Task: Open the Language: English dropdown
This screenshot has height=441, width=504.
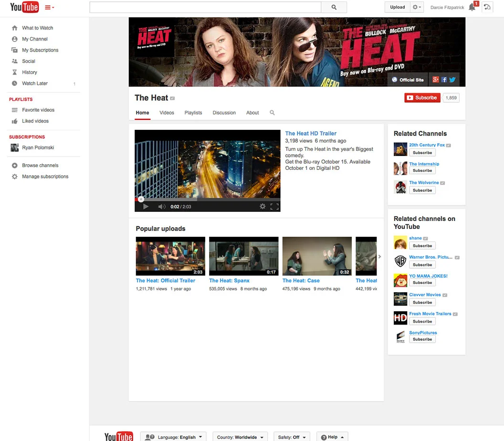Action: click(173, 437)
